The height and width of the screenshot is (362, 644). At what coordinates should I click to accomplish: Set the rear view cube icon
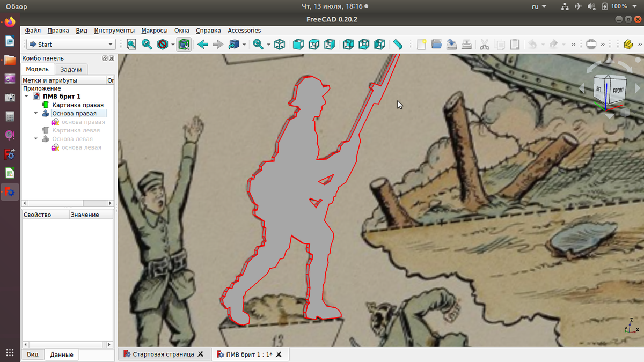click(x=348, y=45)
